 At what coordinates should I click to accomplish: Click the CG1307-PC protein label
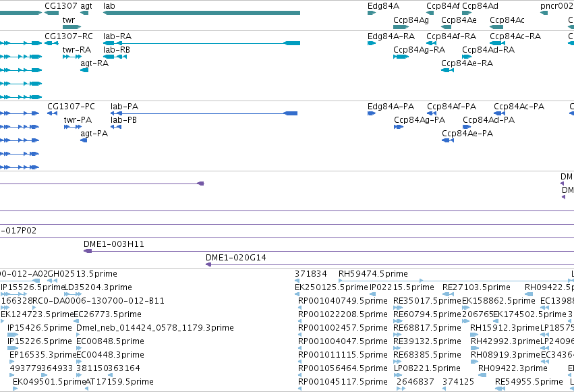coord(71,107)
